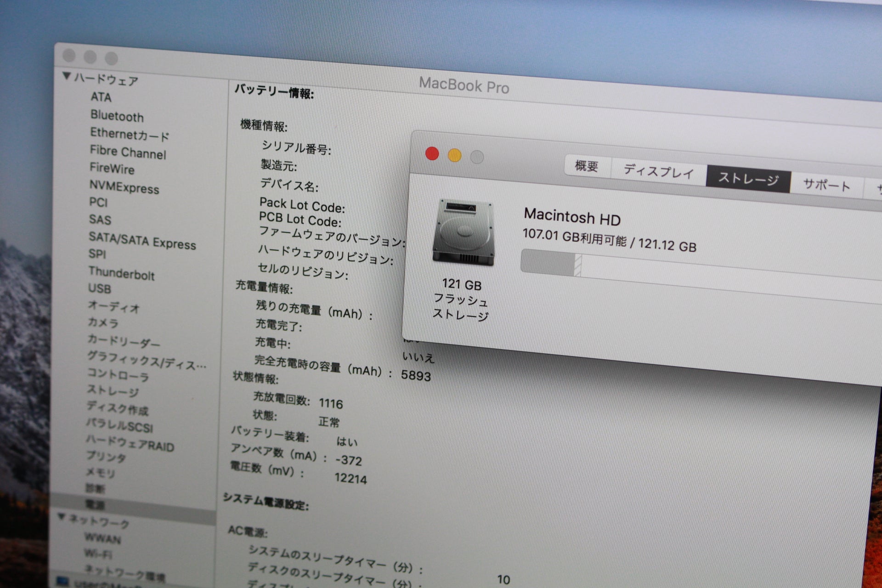Select パラレルSCSI in sidebar
The height and width of the screenshot is (588, 882).
point(119,425)
